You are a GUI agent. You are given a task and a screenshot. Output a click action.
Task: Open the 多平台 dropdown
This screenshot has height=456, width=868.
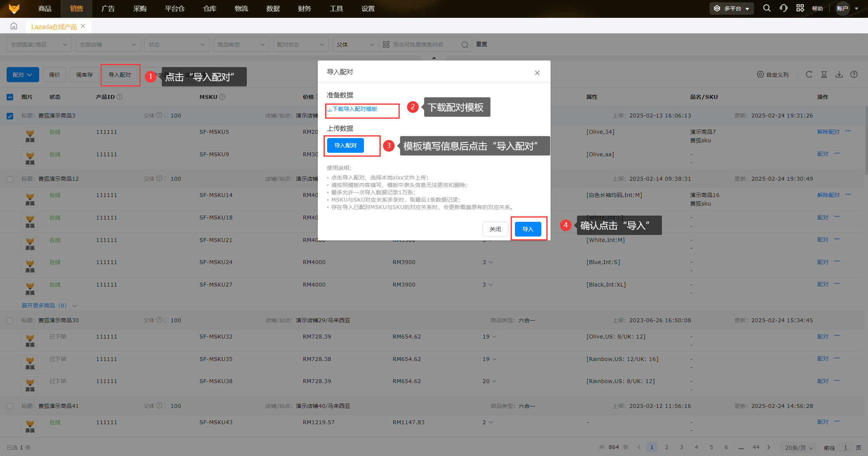[x=731, y=9]
